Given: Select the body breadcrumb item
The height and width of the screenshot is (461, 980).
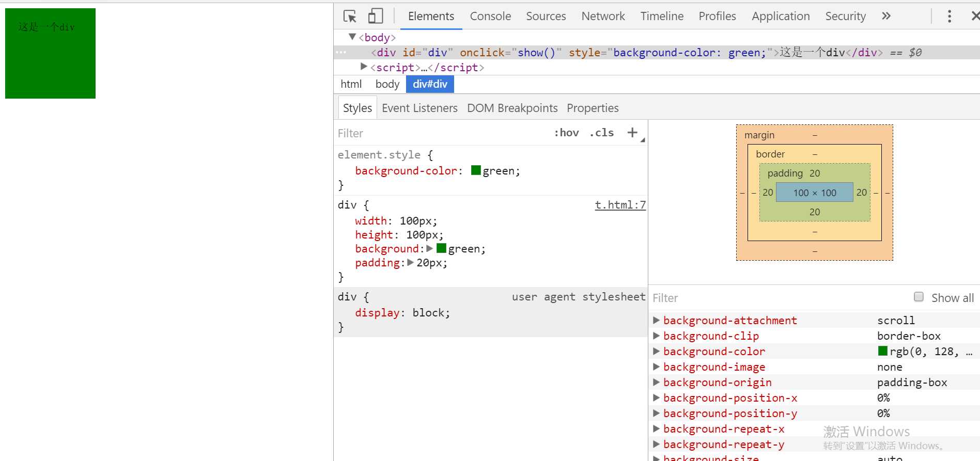Looking at the screenshot, I should [387, 84].
